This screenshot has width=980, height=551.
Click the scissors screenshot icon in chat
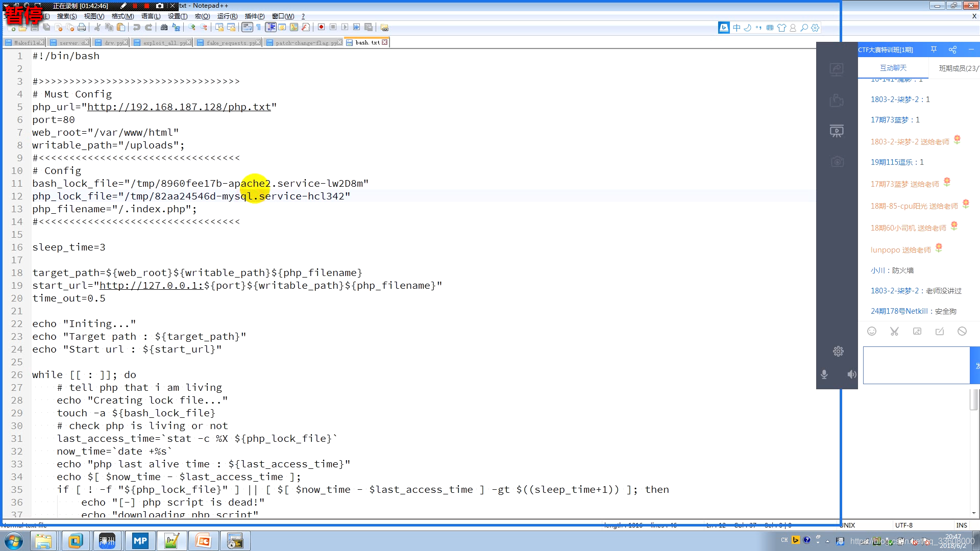894,332
